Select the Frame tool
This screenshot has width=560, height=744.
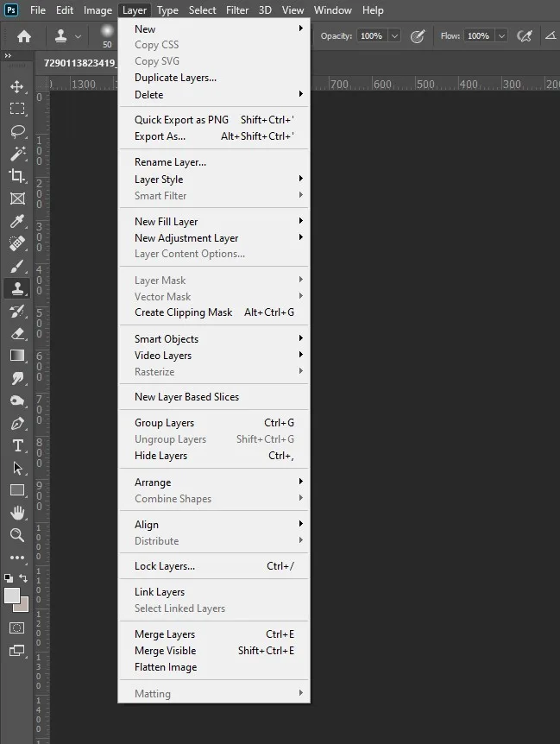(x=17, y=199)
